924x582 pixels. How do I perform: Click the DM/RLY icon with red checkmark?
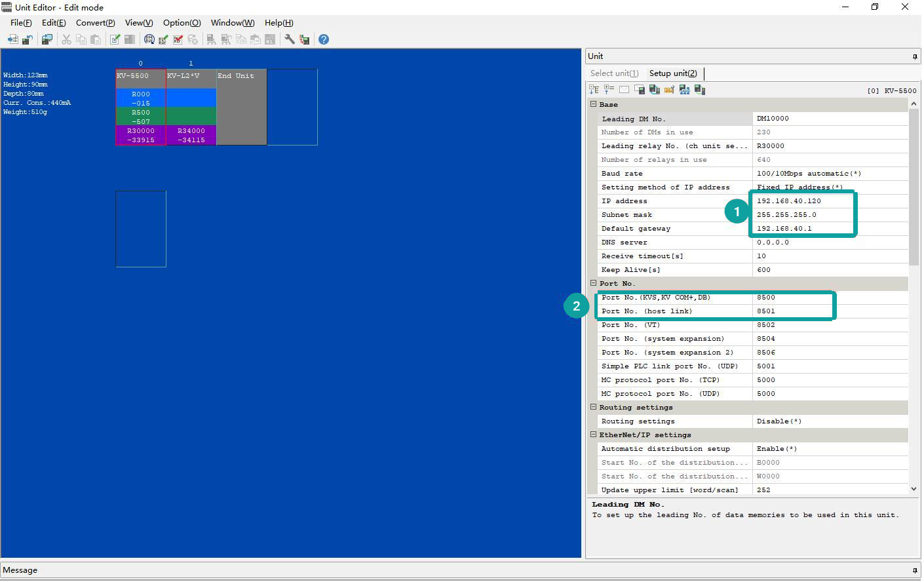178,39
